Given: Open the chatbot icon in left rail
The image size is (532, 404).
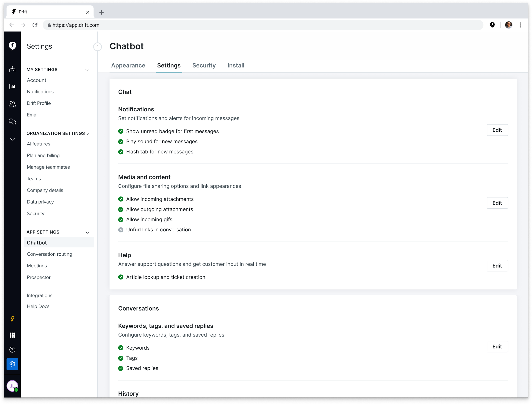Looking at the screenshot, I should [12, 70].
